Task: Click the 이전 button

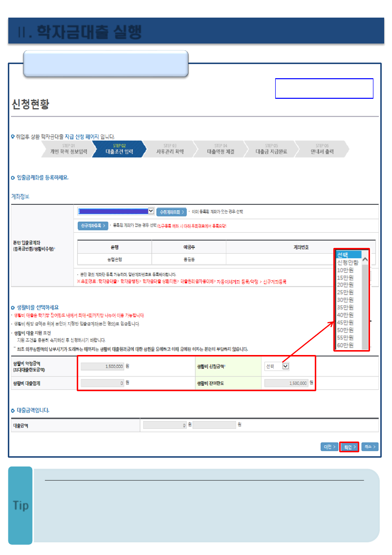Action: click(x=329, y=446)
